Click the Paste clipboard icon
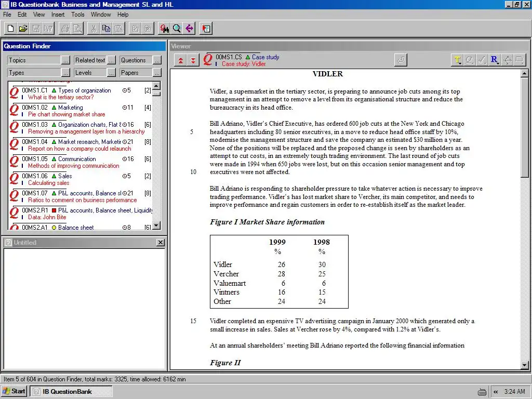The width and height of the screenshot is (532, 399). coord(119,29)
